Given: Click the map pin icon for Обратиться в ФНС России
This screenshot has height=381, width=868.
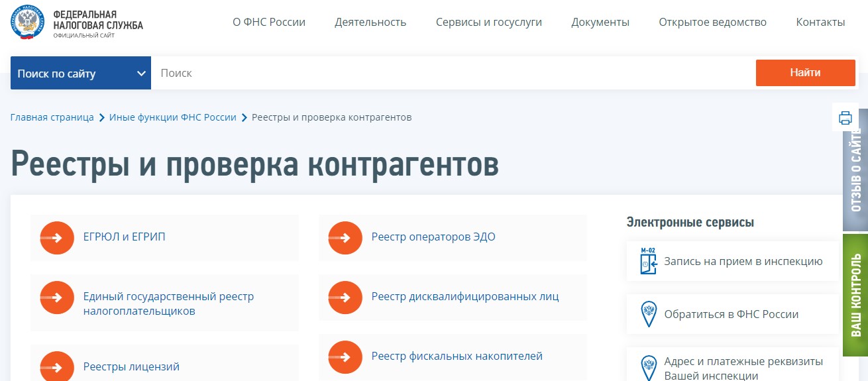Looking at the screenshot, I should click(x=648, y=314).
